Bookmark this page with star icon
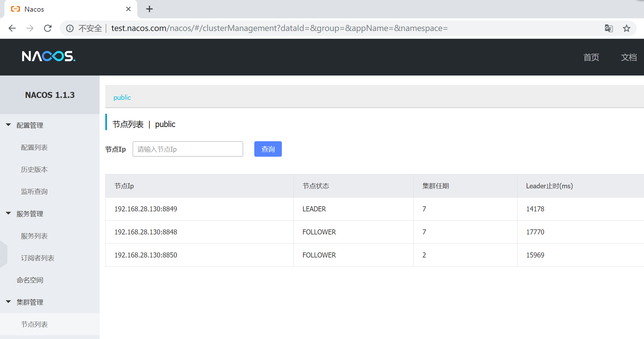Image resolution: width=644 pixels, height=339 pixels. tap(626, 28)
